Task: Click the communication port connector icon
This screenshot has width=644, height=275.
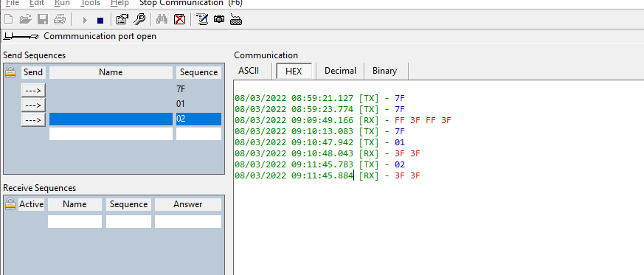Action: pos(21,37)
